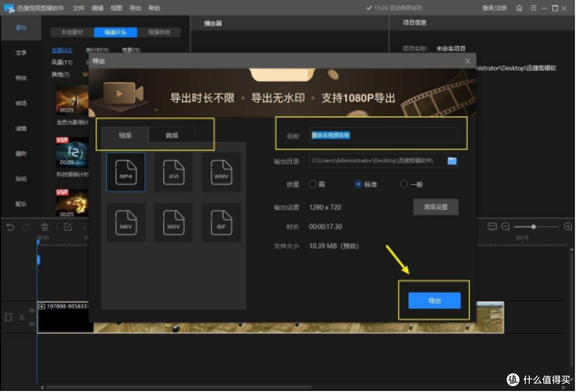Click the blue 导出 export button
Screen dimensions: 576x392
434,300
